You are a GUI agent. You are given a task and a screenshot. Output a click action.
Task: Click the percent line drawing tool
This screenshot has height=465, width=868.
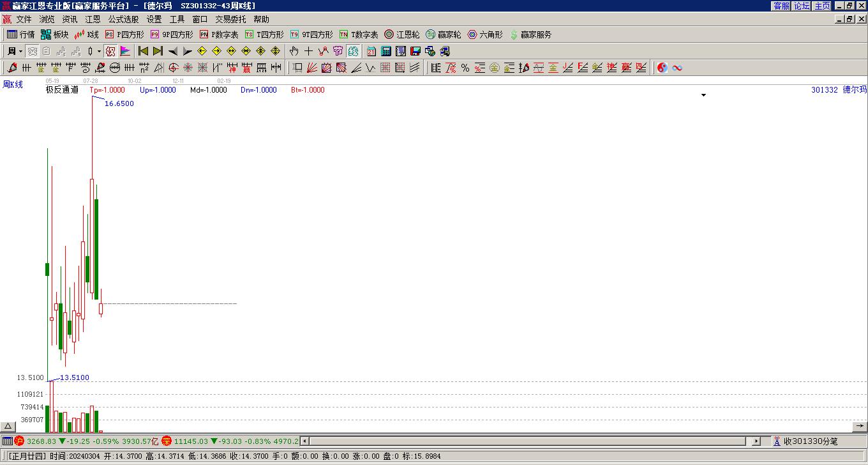[465, 68]
